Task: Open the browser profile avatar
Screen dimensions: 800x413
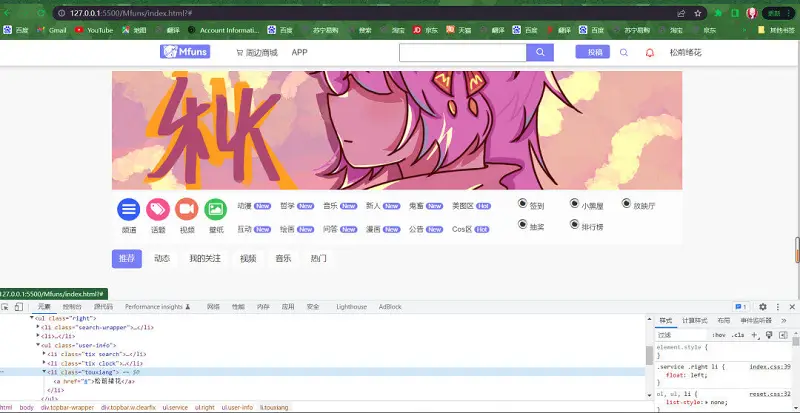Action: (752, 13)
